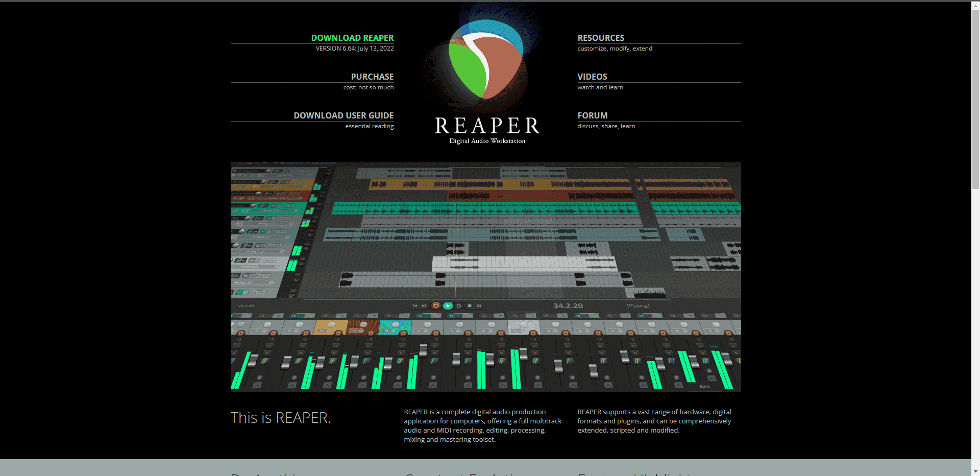Image resolution: width=980 pixels, height=476 pixels.
Task: Click the paragraph starting 'REAPER is a complete'
Action: [483, 425]
